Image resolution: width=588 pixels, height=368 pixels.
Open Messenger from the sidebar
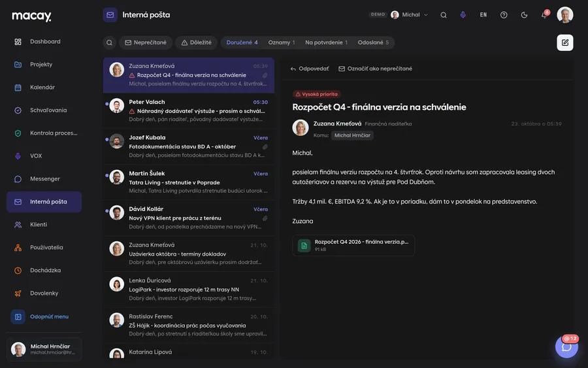click(44, 179)
